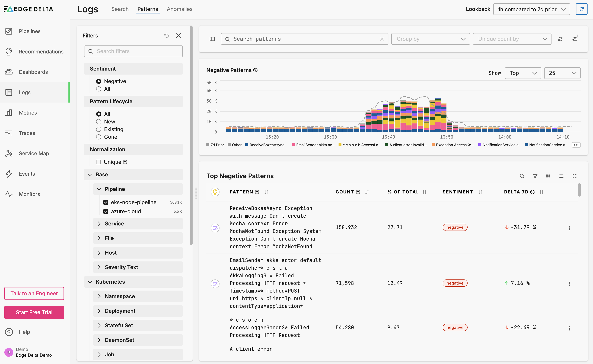The image size is (593, 364).
Task: Focus the Search filters input
Action: click(133, 51)
